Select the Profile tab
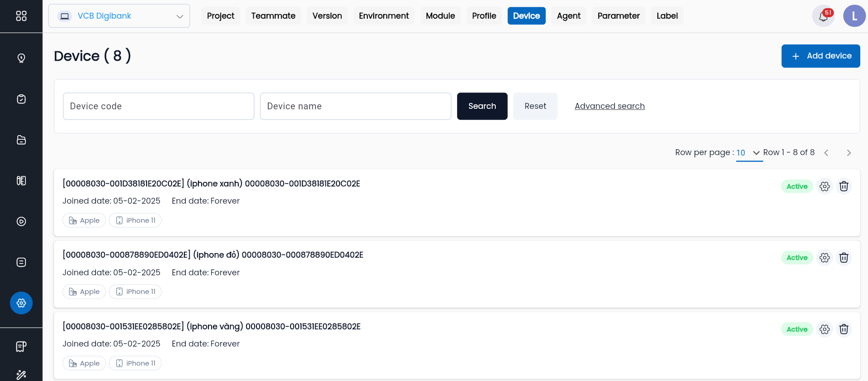Viewport: 868px width, 381px height. 484,16
